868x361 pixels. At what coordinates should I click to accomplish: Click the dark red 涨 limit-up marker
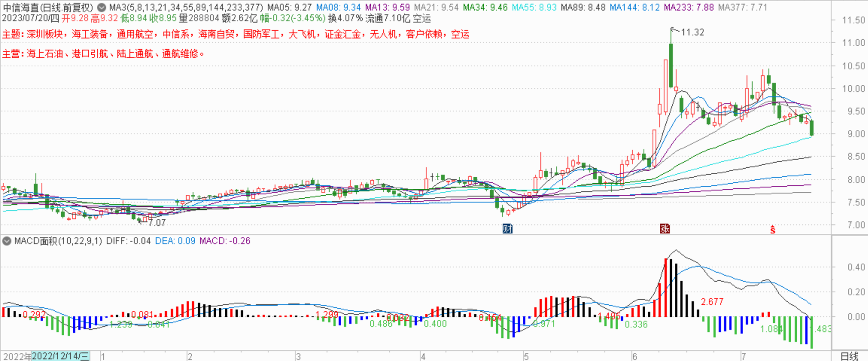point(665,229)
